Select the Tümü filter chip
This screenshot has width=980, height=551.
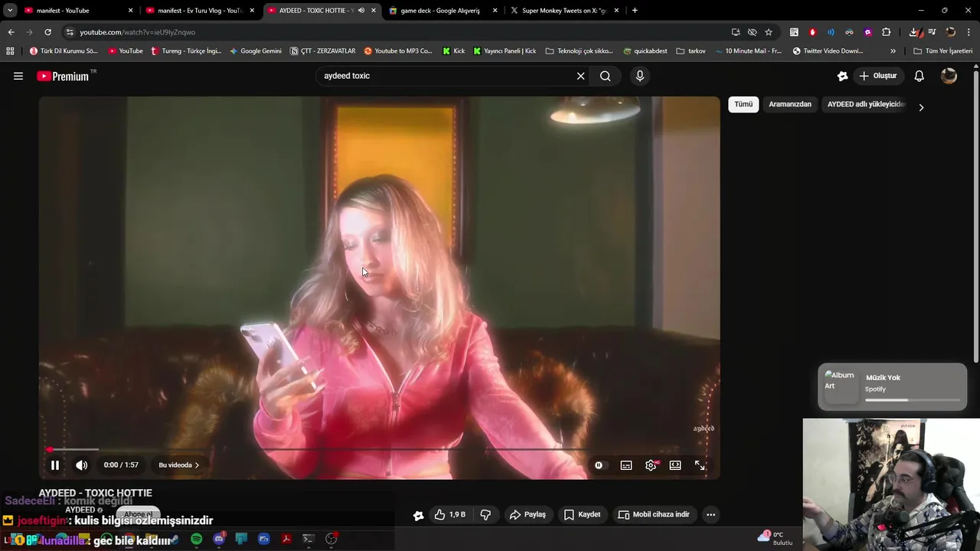coord(743,104)
